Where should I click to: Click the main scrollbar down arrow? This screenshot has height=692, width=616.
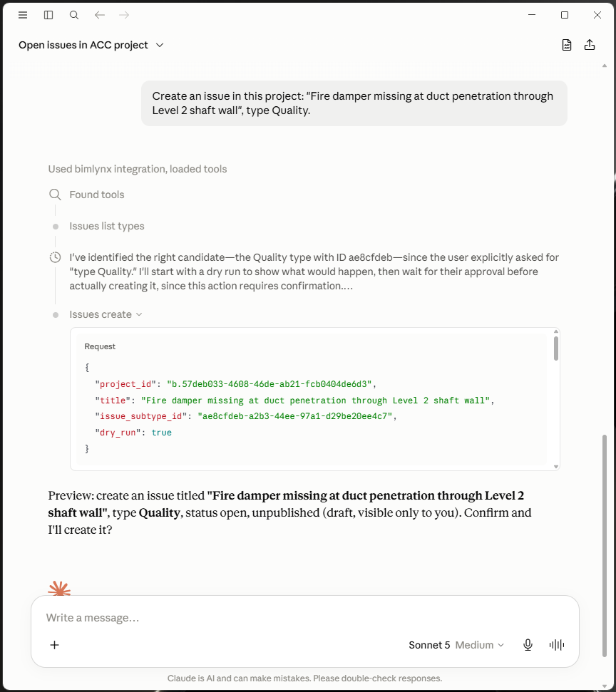coord(605,686)
